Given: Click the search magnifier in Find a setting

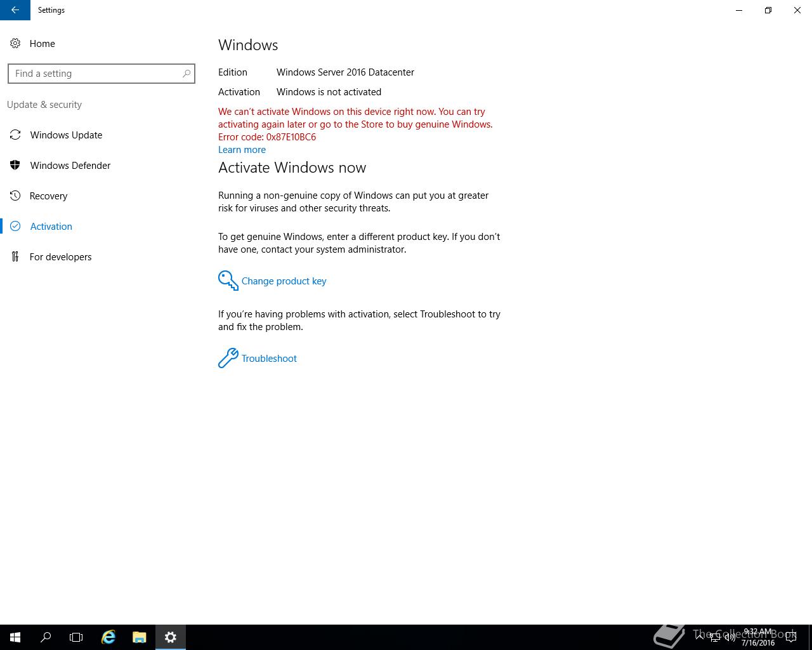Looking at the screenshot, I should (x=187, y=74).
